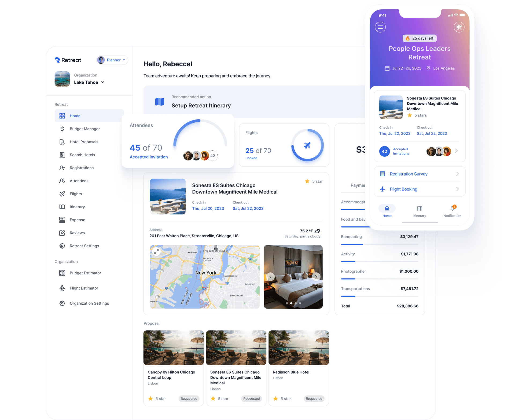The image size is (515, 420).
Task: Click the Flights plane icon in sidebar
Action: [62, 194]
